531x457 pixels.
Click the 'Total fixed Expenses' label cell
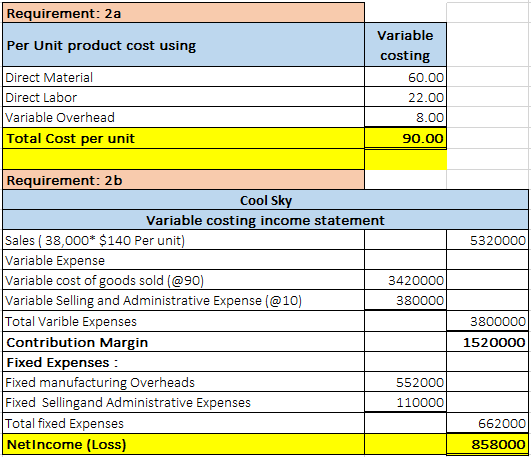(184, 423)
